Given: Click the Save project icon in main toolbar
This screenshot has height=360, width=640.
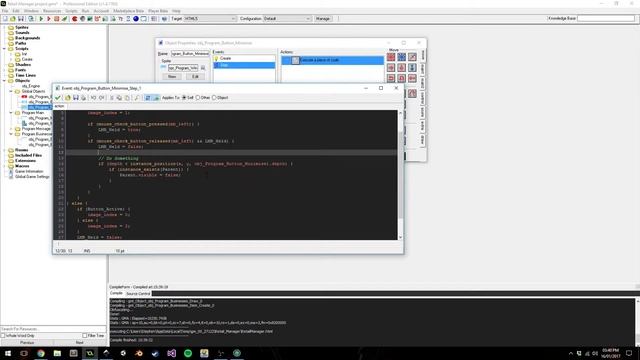Looking at the screenshot, I should [x=20, y=19].
